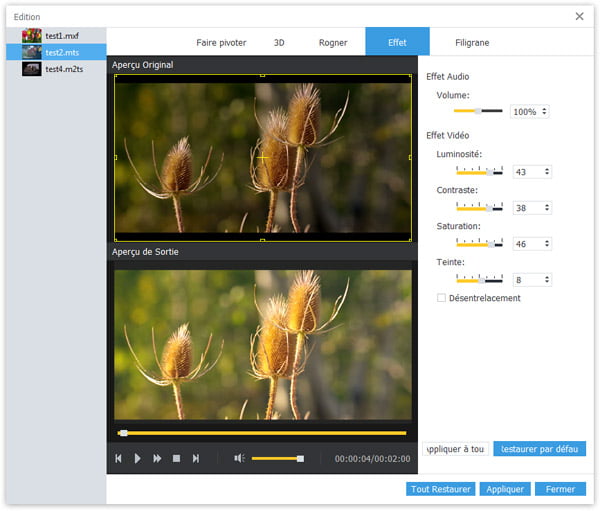Select test1.mxf file thumbnail
The image size is (600, 511).
(x=32, y=35)
